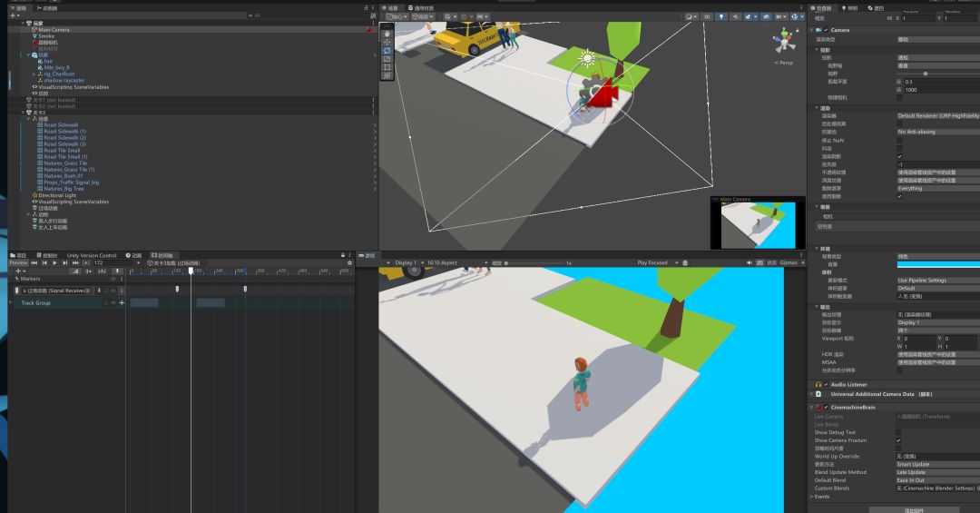Toggle lock on Hierarchy panel
Screen dimensions: 980x513
pos(366,8)
